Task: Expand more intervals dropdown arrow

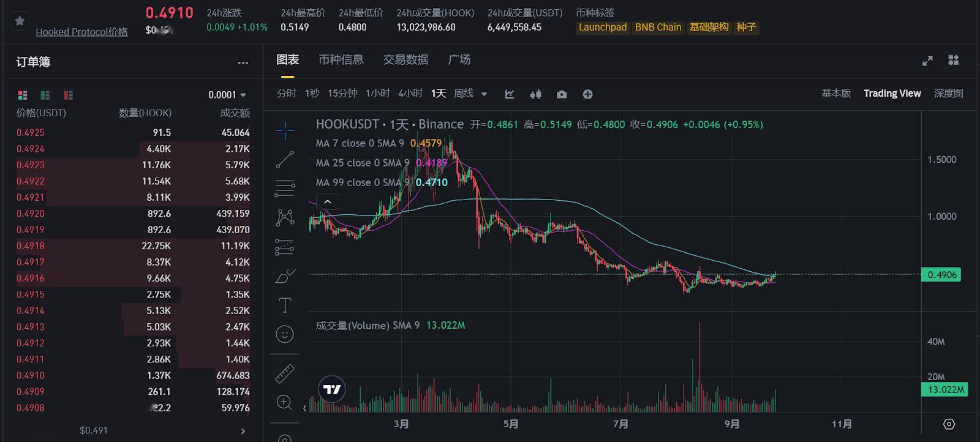Action: click(x=484, y=94)
